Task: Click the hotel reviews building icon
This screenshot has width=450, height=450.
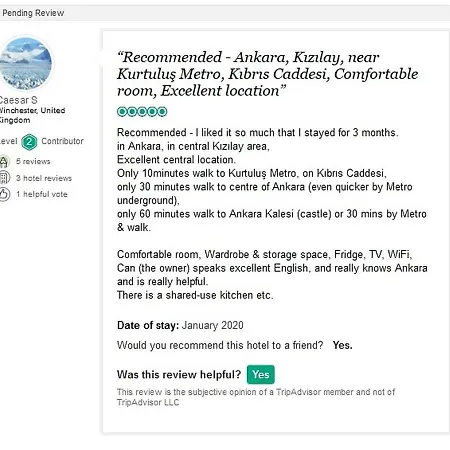Action: point(4,178)
